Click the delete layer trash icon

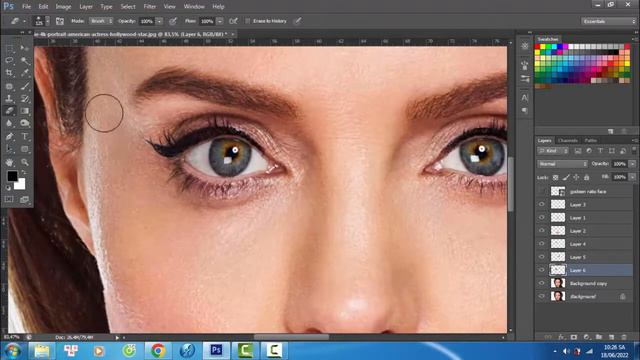624,337
